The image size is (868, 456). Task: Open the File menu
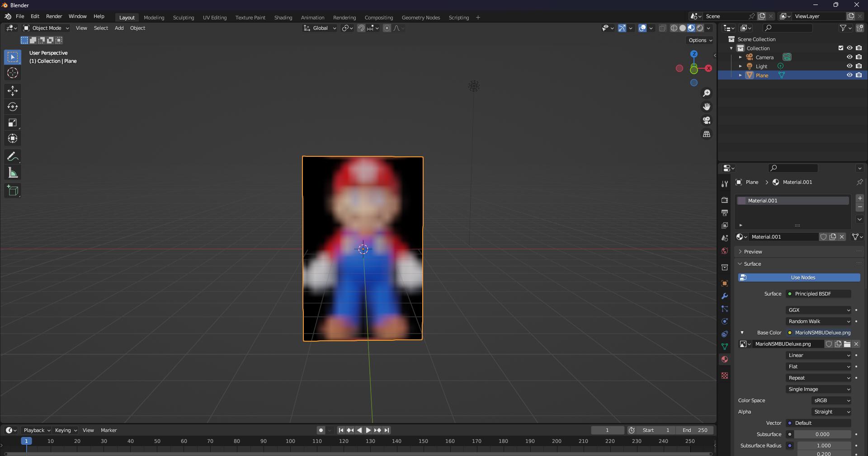tap(20, 16)
